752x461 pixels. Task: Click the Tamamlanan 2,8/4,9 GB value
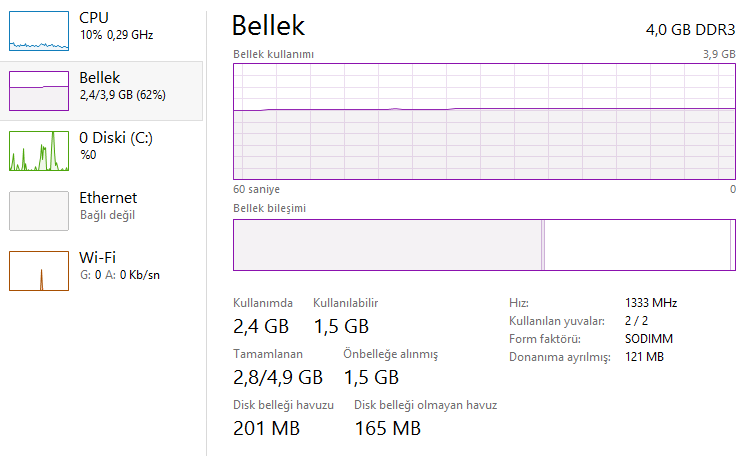coord(278,377)
